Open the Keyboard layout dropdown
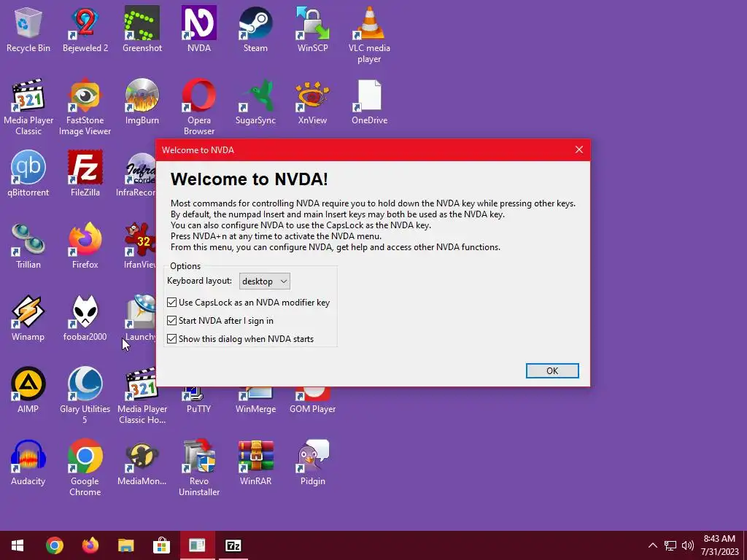 tap(264, 281)
